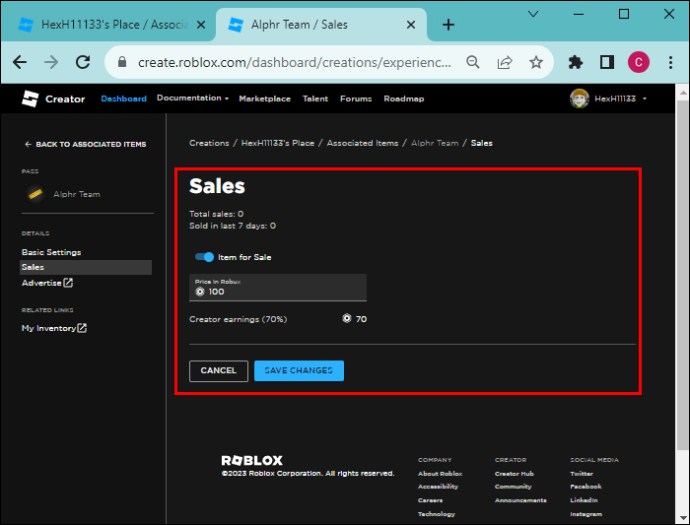Image resolution: width=690 pixels, height=525 pixels.
Task: Click the HexH11133 user avatar
Action: pos(579,99)
